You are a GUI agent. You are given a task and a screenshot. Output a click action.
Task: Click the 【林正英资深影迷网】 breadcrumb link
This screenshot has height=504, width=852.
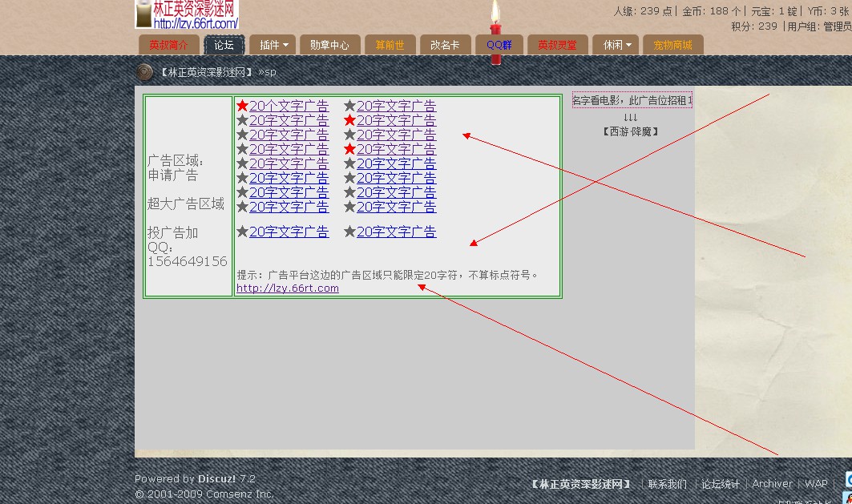[x=207, y=72]
